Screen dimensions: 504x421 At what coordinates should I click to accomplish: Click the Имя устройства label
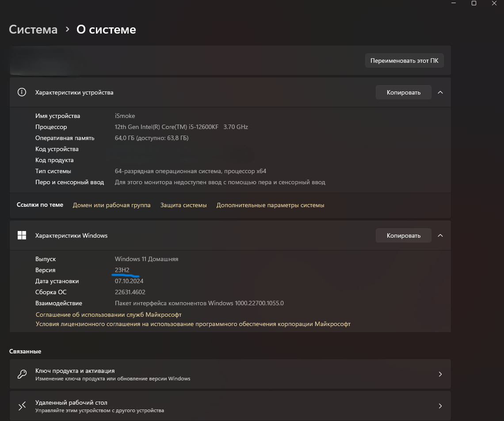(x=57, y=116)
